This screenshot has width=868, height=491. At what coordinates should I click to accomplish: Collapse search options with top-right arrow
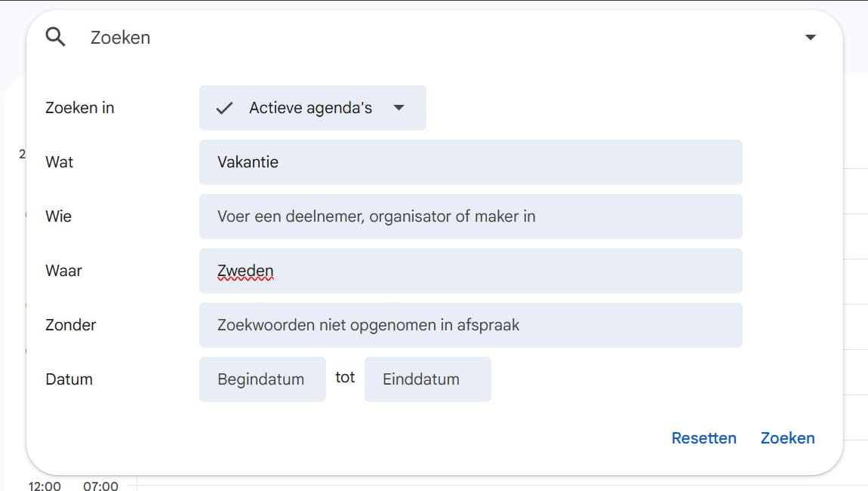point(810,37)
